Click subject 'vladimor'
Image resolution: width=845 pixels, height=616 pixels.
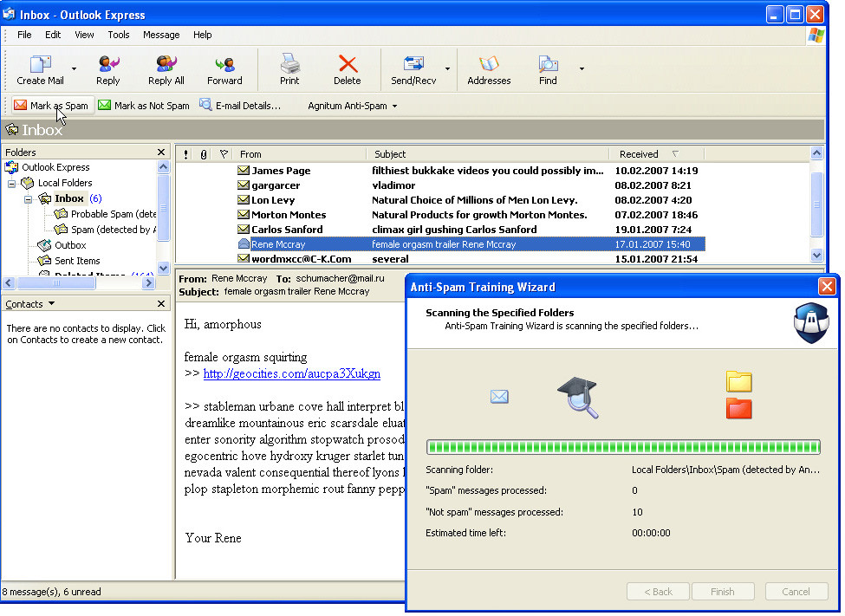[x=394, y=185]
